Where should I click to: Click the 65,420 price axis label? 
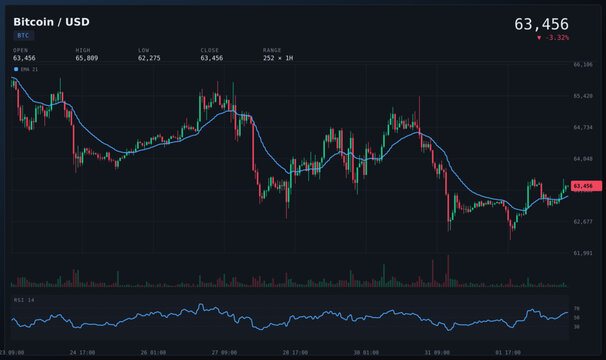pyautogui.click(x=583, y=96)
